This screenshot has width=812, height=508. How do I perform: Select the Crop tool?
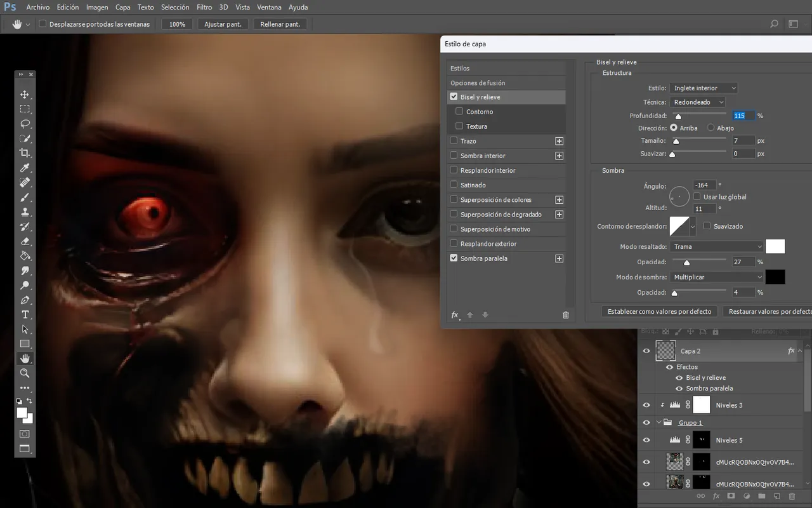25,153
